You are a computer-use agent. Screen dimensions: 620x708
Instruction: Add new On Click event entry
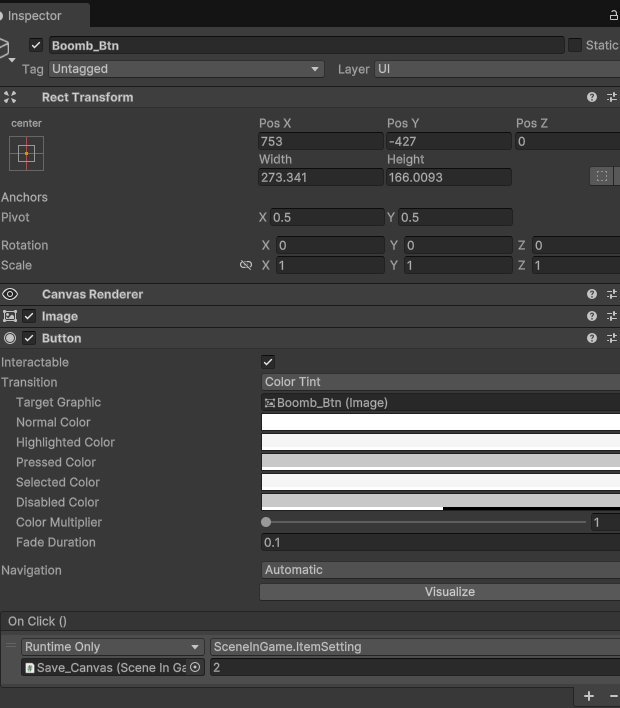589,696
